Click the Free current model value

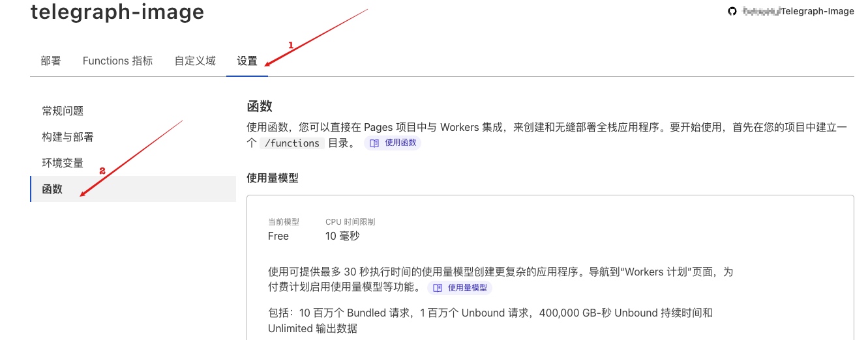[278, 236]
